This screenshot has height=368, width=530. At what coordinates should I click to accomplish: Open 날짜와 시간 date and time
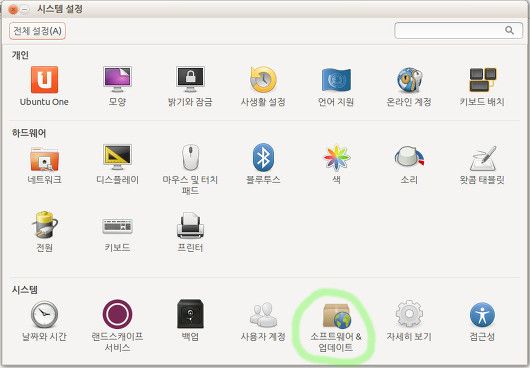tap(44, 321)
